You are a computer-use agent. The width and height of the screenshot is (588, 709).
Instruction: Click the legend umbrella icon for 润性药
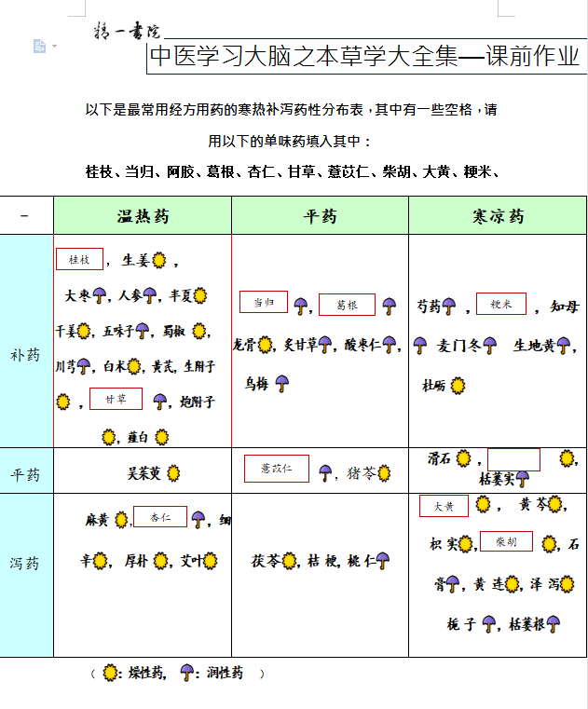(187, 673)
